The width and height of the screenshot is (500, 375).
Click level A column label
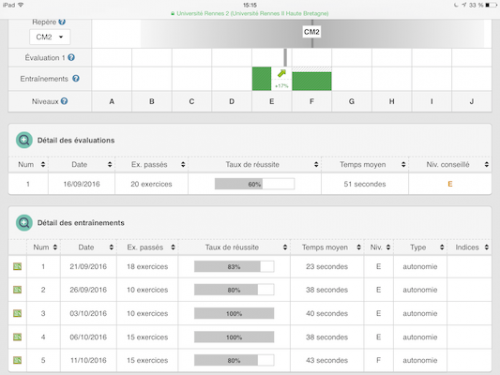(x=112, y=101)
